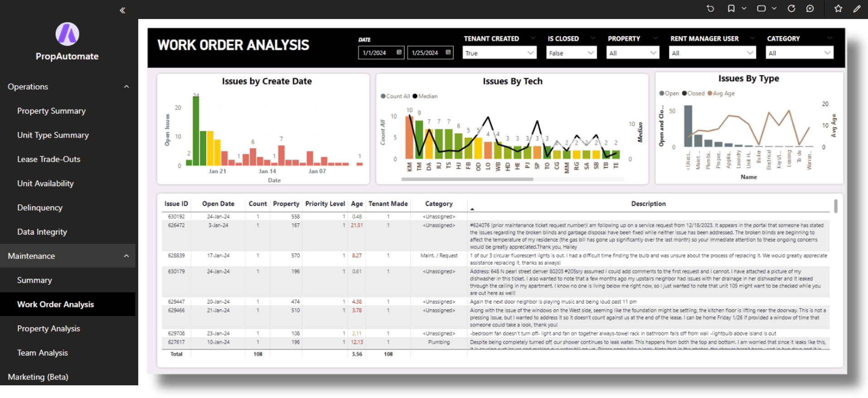Image resolution: width=868 pixels, height=398 pixels.
Task: Click Median legend marker in Issues By Tech
Action: (x=415, y=96)
